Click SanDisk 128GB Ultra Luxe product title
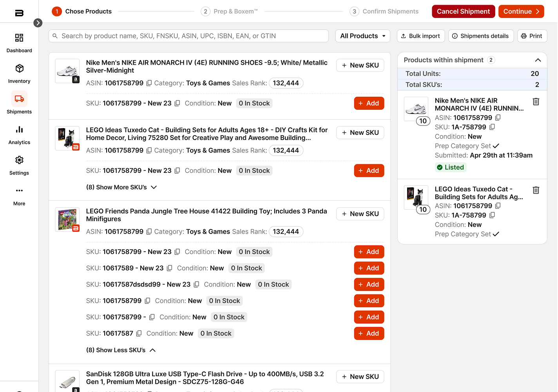The image size is (558, 392). (x=205, y=378)
